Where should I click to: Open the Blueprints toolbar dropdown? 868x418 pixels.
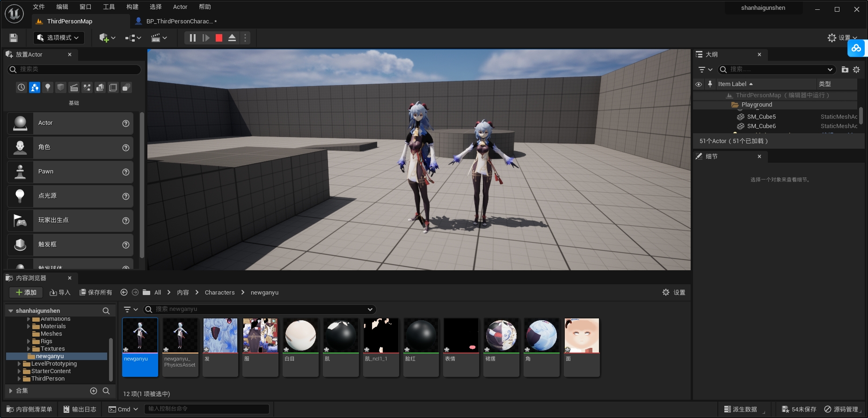pos(133,38)
